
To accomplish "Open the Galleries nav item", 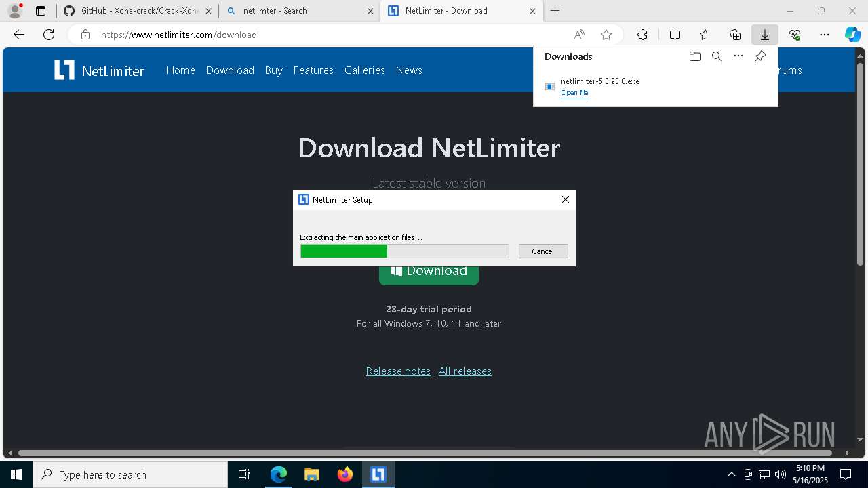I will tap(364, 70).
